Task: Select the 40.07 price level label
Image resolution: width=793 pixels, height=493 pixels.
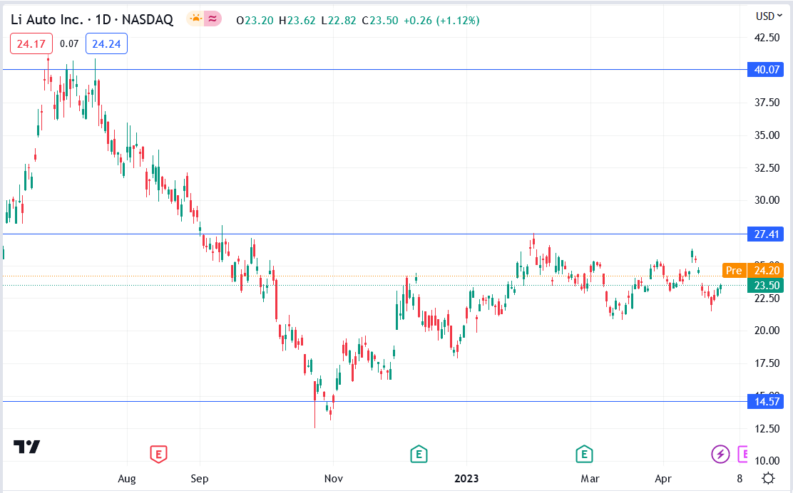Action: pyautogui.click(x=767, y=69)
